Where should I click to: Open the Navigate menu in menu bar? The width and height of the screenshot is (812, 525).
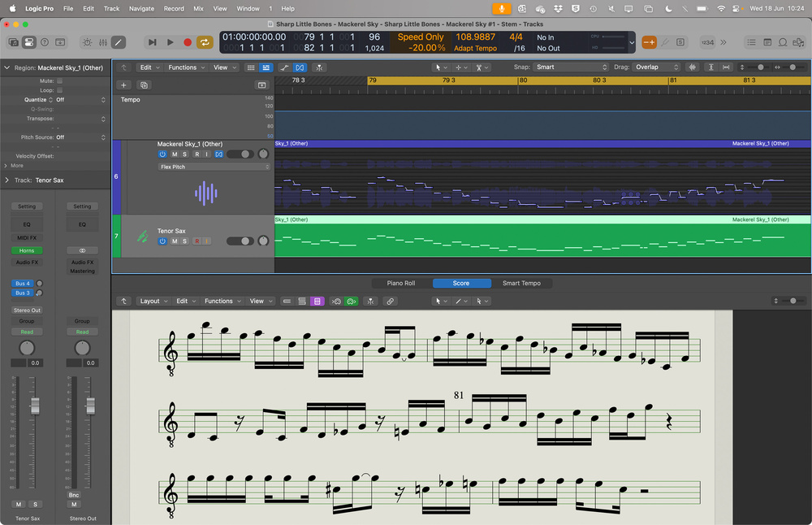tap(141, 8)
